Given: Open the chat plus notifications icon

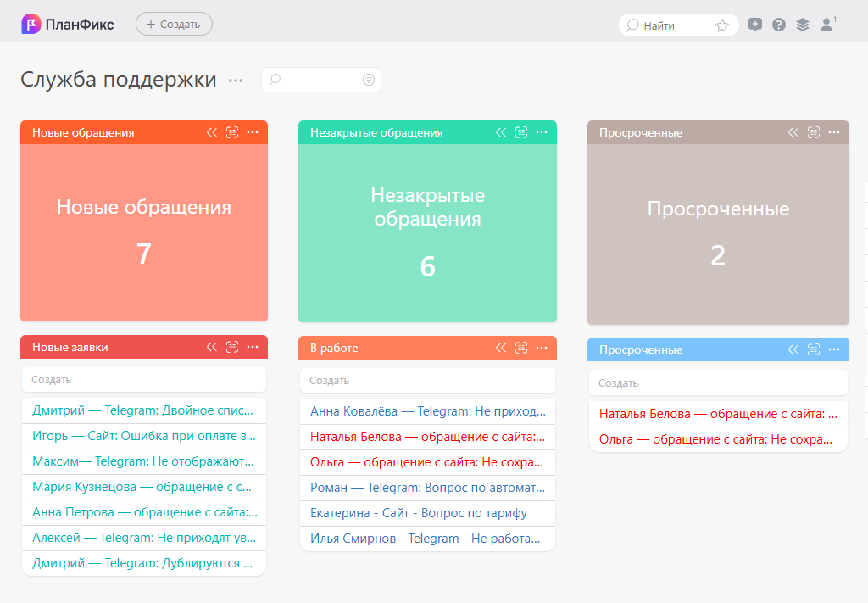Looking at the screenshot, I should [755, 25].
